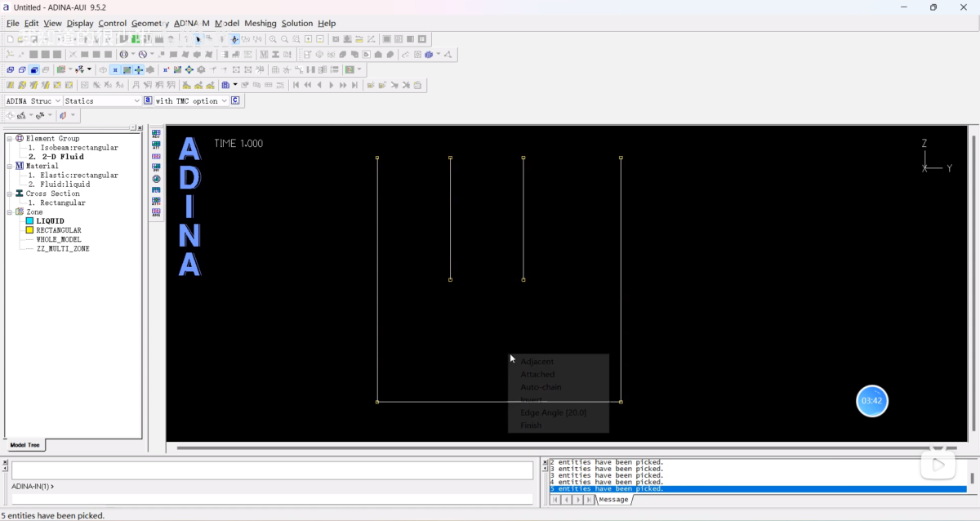Click the New file icon in the toolbar
Viewport: 980px width, 521px height.
pos(11,39)
